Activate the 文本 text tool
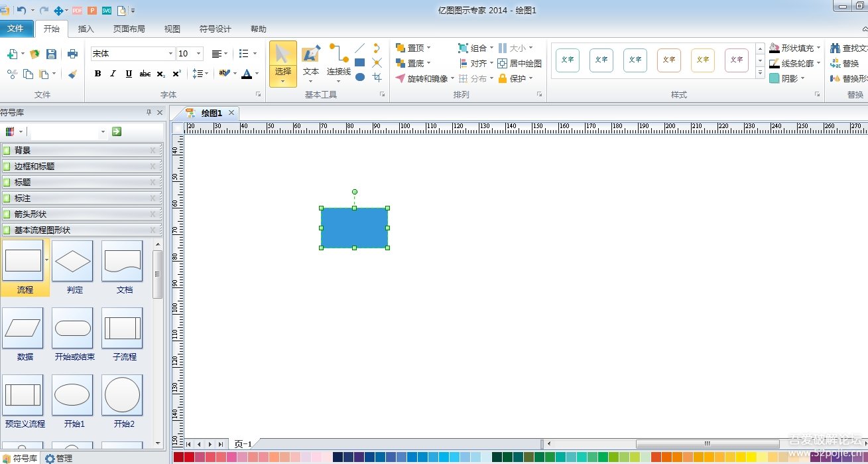Viewport: 868px width, 464px height. [311, 64]
